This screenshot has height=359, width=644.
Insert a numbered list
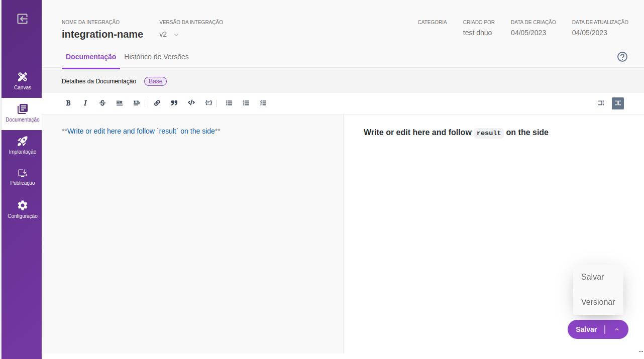246,103
